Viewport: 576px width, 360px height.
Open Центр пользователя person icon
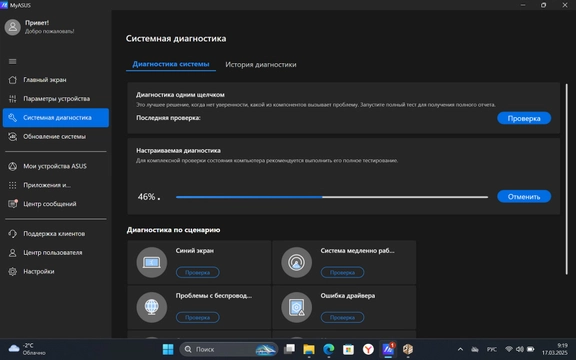coord(12,253)
